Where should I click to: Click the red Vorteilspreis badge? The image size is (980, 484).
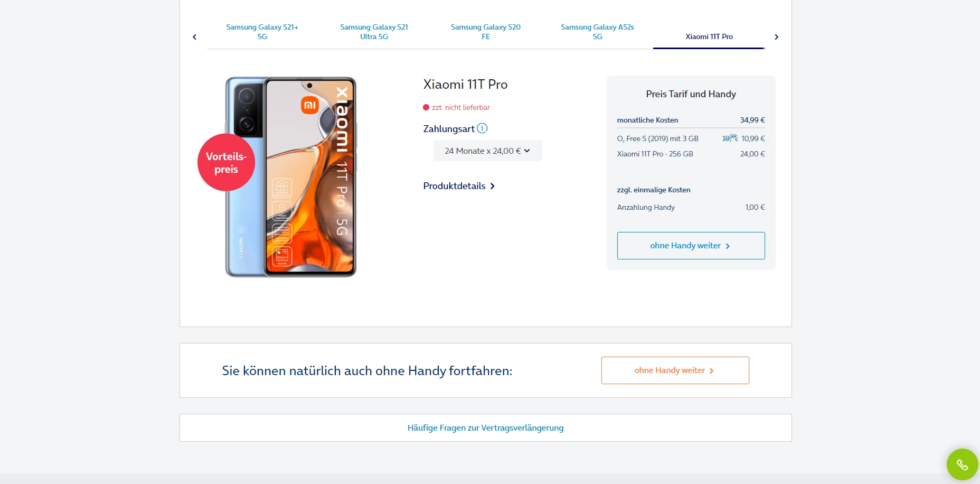(x=226, y=162)
